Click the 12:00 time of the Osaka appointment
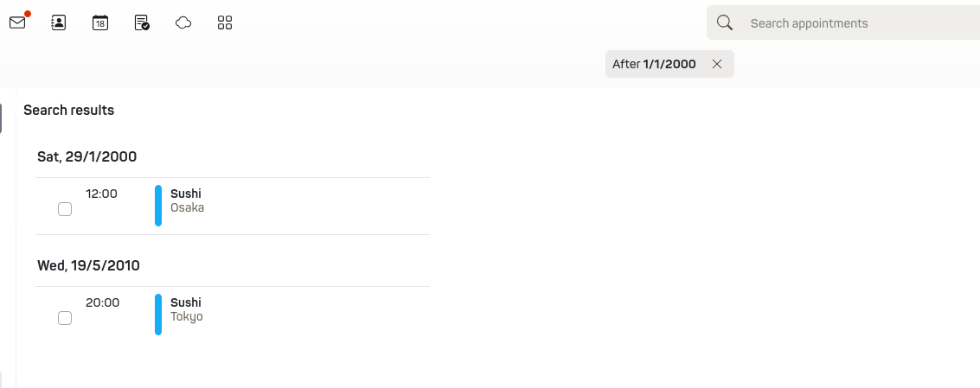Viewport: 980px width, 388px height. tap(101, 194)
